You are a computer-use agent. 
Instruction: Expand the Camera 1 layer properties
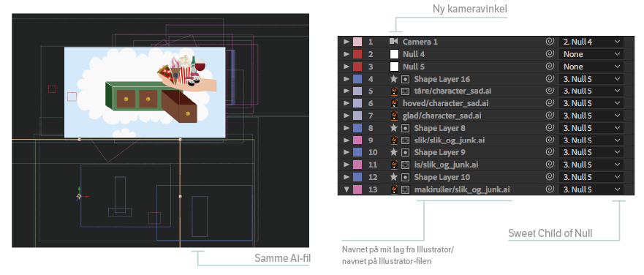tap(346, 42)
